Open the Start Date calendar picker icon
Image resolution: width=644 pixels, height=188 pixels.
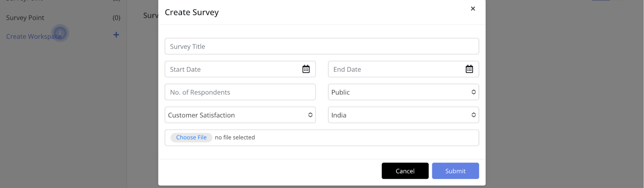pos(306,69)
